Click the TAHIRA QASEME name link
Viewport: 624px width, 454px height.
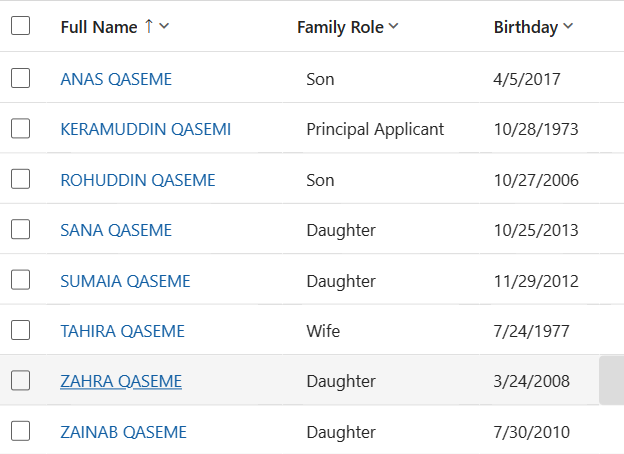(123, 331)
